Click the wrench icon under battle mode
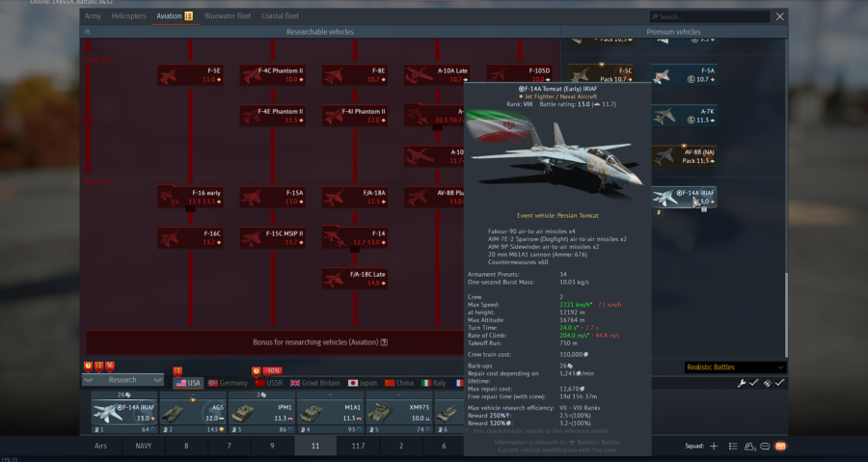Image resolution: width=868 pixels, height=462 pixels. coord(742,383)
